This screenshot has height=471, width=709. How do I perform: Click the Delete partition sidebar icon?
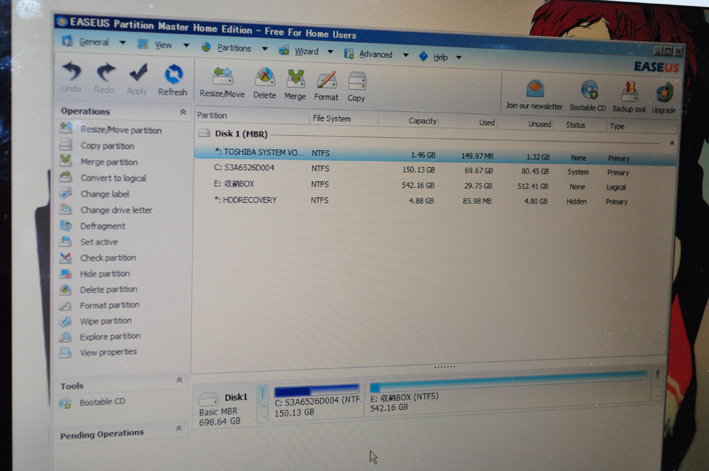click(x=66, y=289)
